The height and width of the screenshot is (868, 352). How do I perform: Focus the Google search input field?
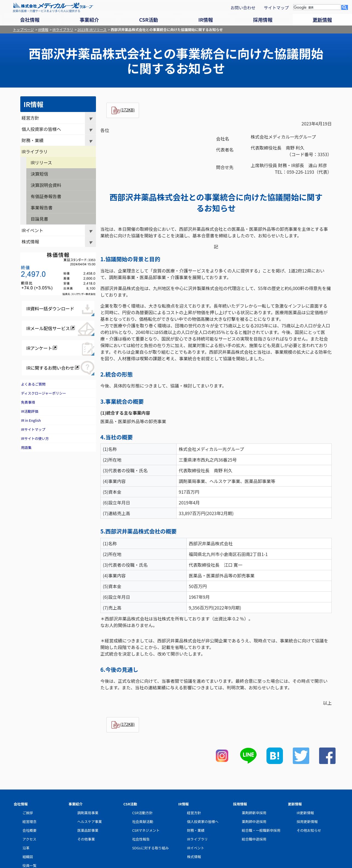coord(316,7)
